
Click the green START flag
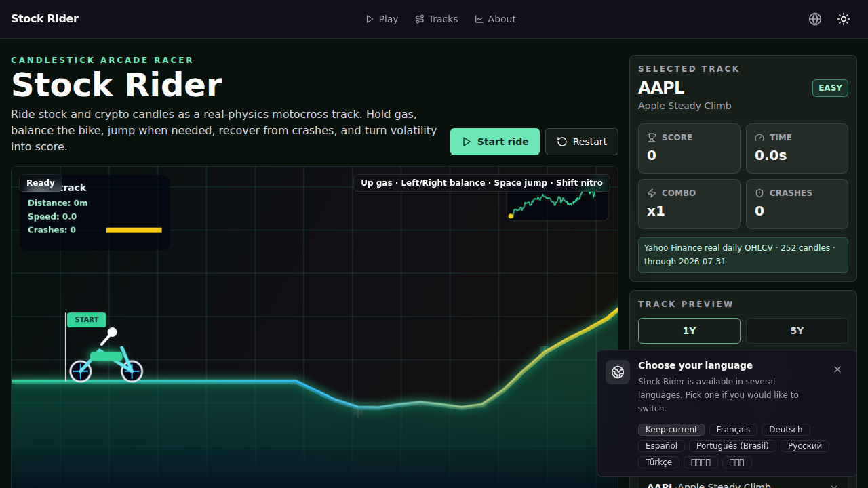(87, 320)
